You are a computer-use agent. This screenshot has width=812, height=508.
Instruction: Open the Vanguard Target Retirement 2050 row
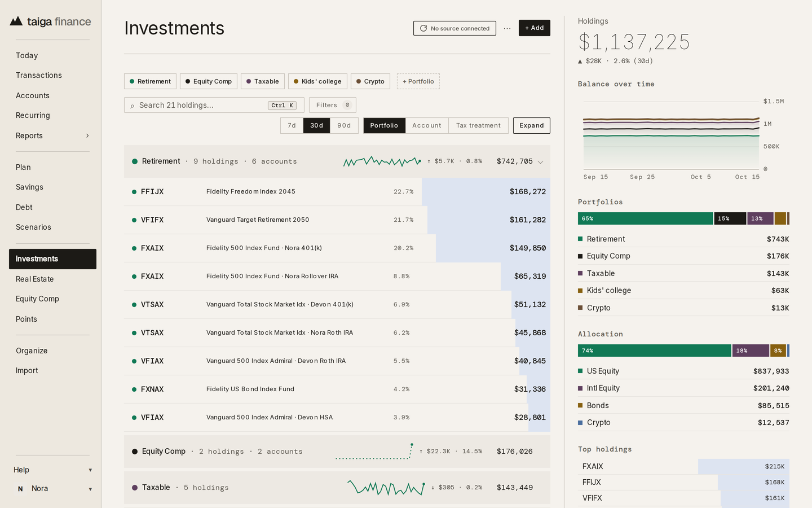click(x=337, y=220)
